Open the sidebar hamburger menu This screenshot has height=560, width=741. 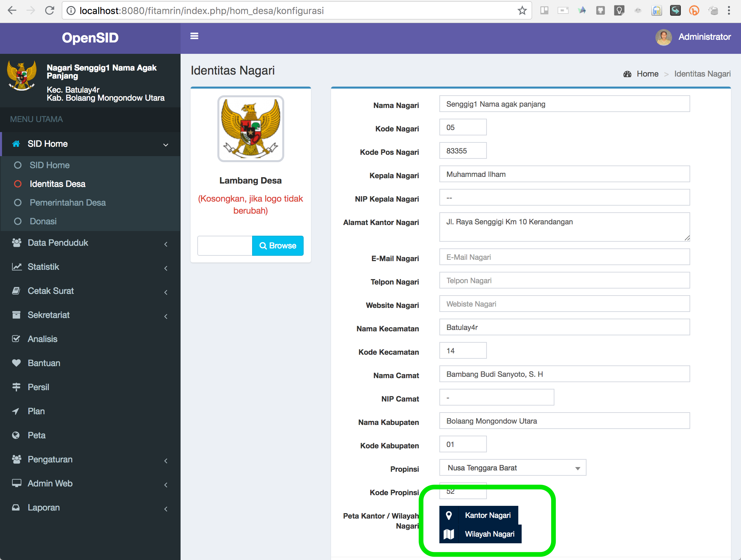click(x=194, y=35)
